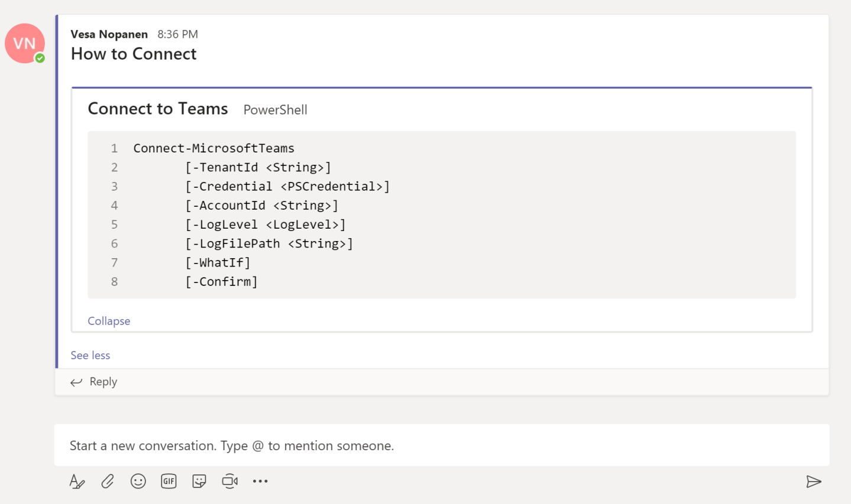Open the sticker picker
Viewport: 851px width, 504px height.
(199, 482)
